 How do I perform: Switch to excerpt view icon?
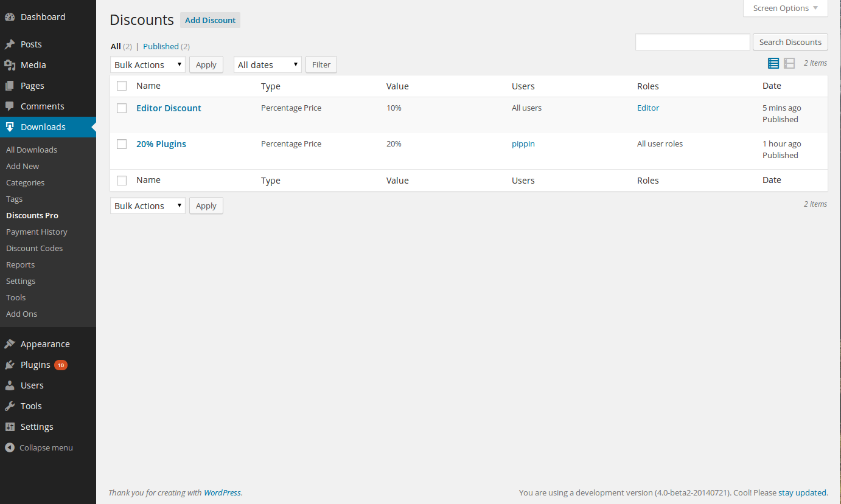[x=789, y=63]
